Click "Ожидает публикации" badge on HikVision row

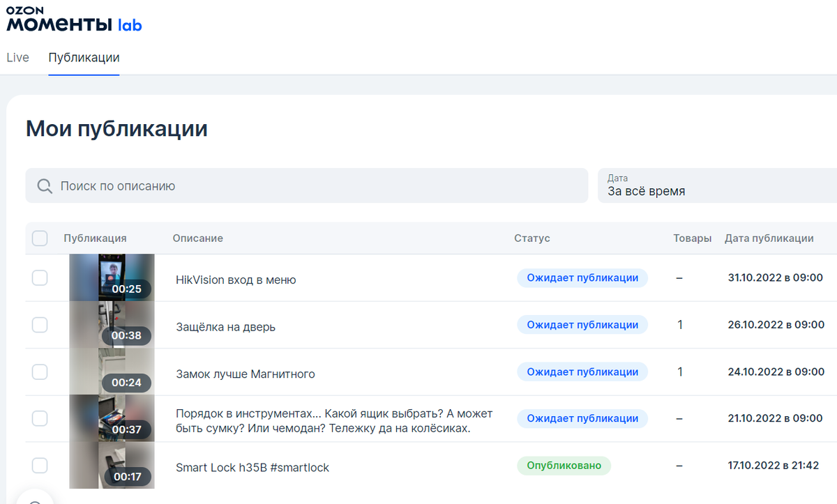tap(582, 277)
